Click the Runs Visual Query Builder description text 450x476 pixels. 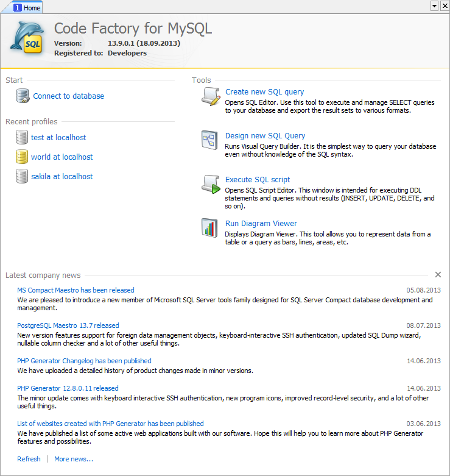(x=331, y=151)
